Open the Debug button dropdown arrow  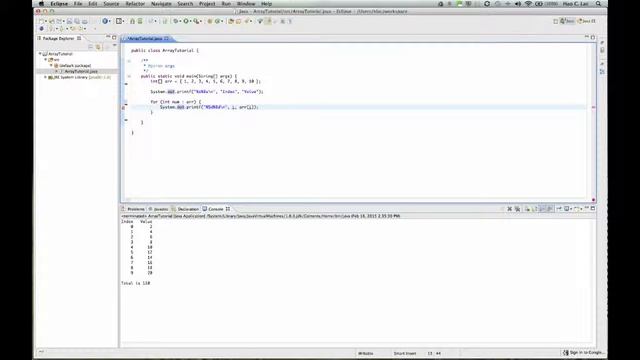180,21
